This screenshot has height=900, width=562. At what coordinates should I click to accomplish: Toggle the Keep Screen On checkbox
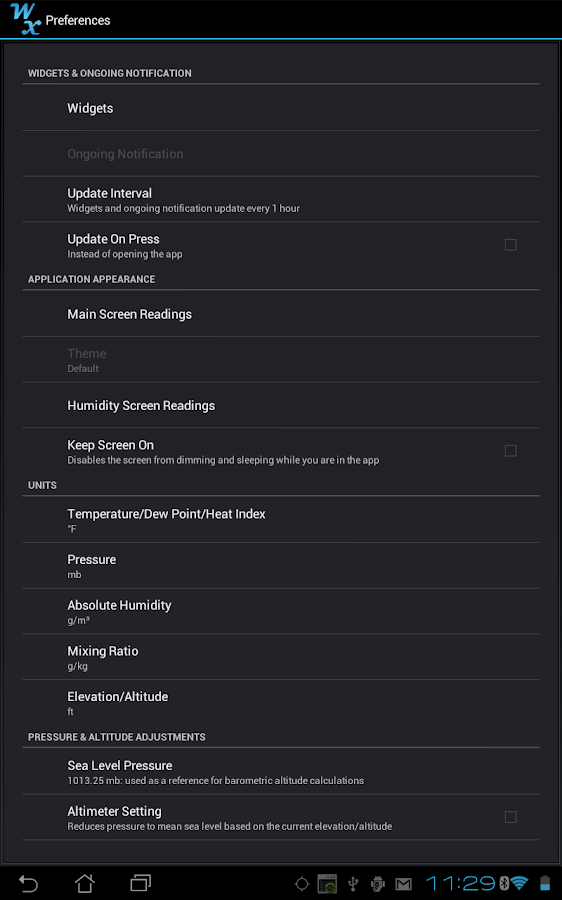click(x=510, y=451)
